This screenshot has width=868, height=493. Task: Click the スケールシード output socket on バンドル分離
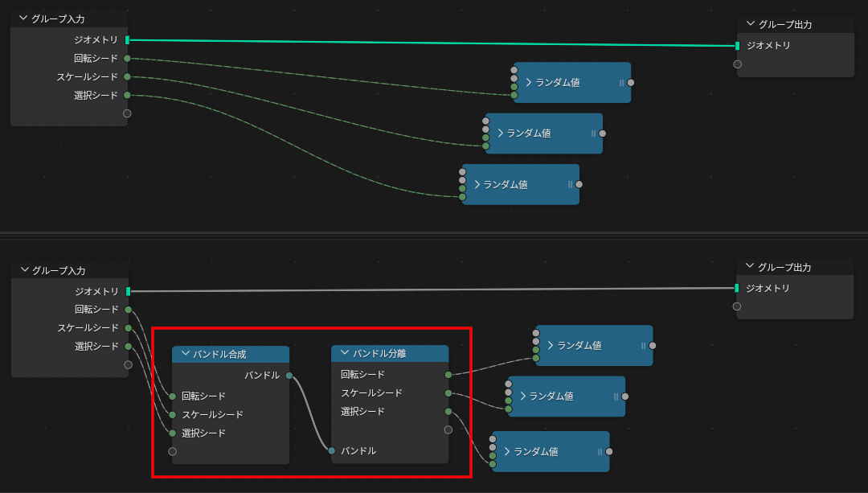(448, 392)
